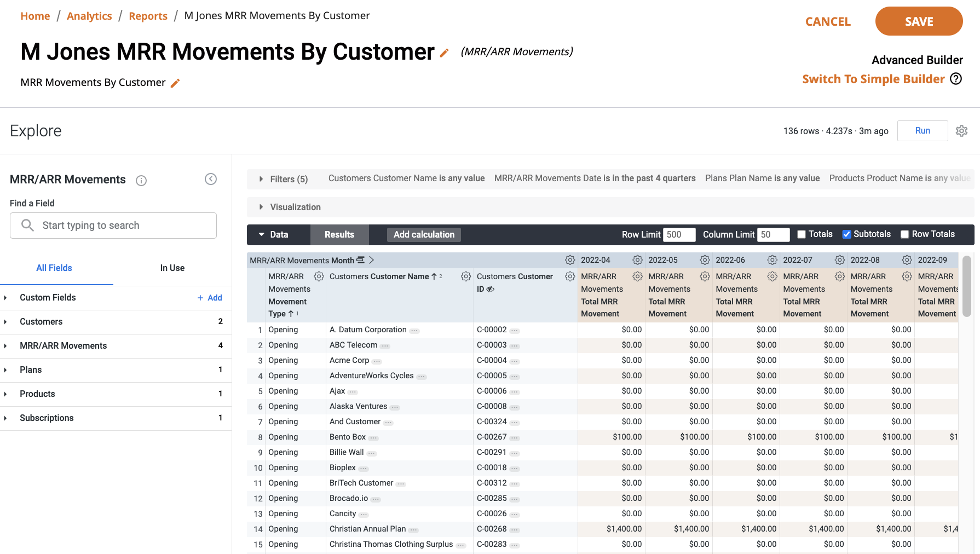The height and width of the screenshot is (554, 980).
Task: Click Add calculation button
Action: [424, 234]
